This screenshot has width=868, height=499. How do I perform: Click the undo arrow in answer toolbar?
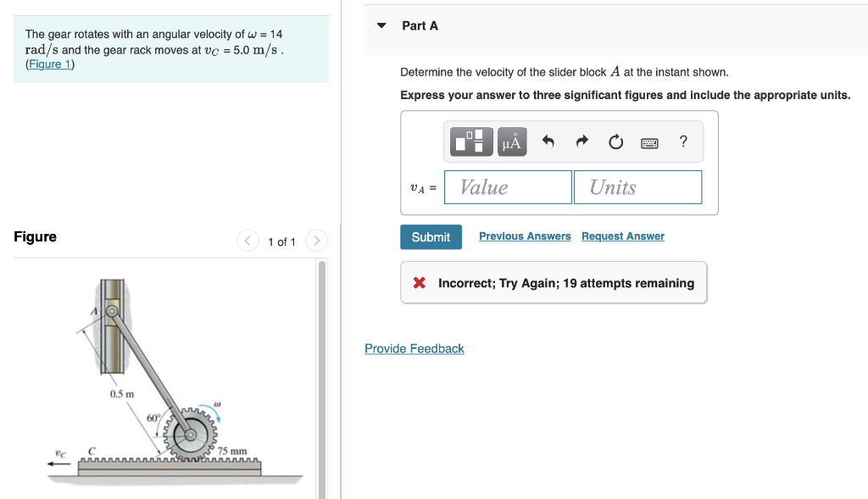549,141
